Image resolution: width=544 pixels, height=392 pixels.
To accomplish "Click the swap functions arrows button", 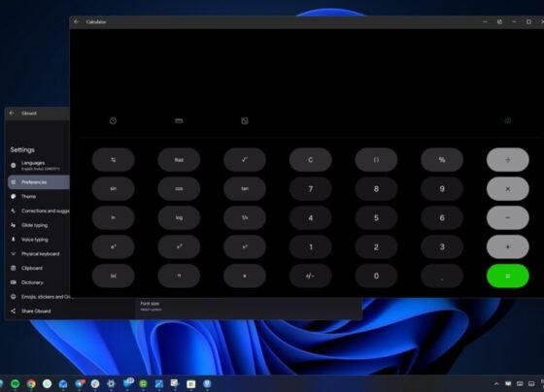I will pos(113,160).
